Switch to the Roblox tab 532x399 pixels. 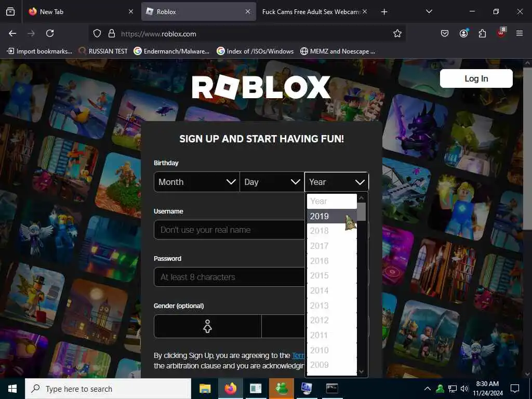click(x=198, y=11)
